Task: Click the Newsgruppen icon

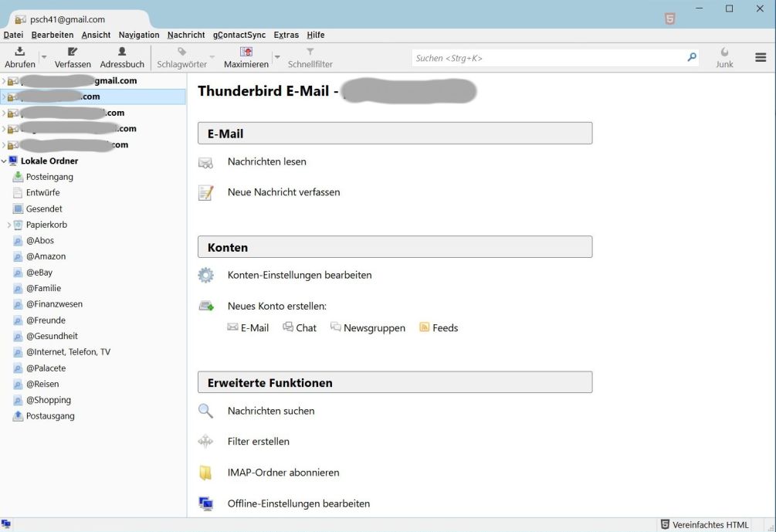Action: (x=336, y=327)
